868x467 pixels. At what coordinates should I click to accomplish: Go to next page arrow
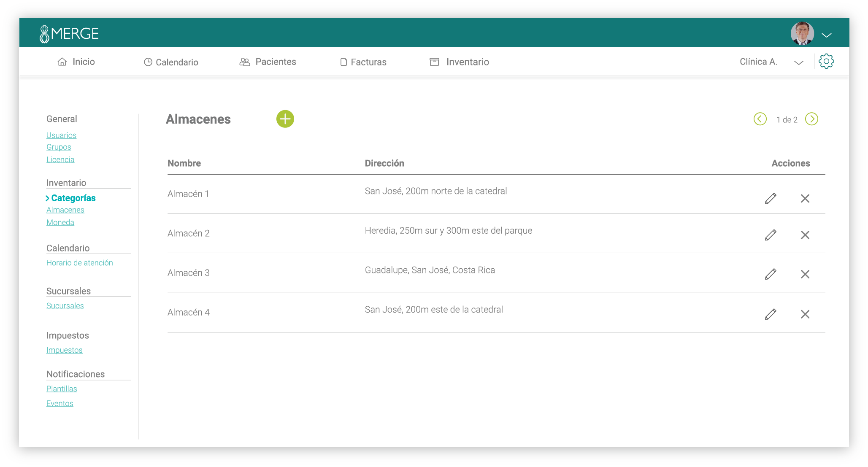point(811,119)
